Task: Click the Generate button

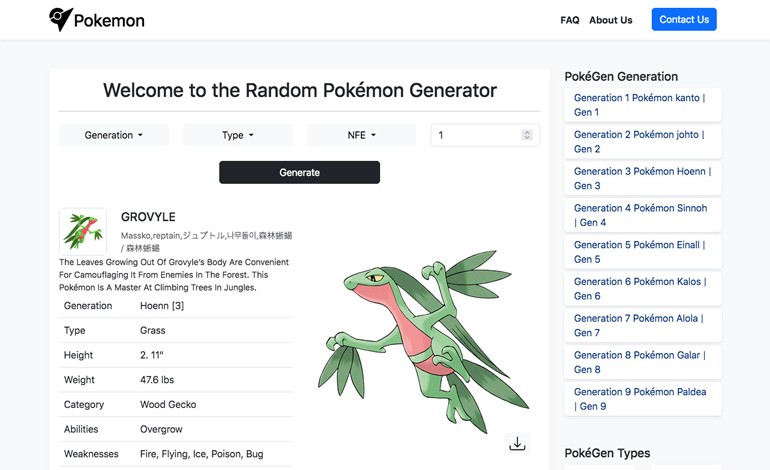Action: (300, 172)
